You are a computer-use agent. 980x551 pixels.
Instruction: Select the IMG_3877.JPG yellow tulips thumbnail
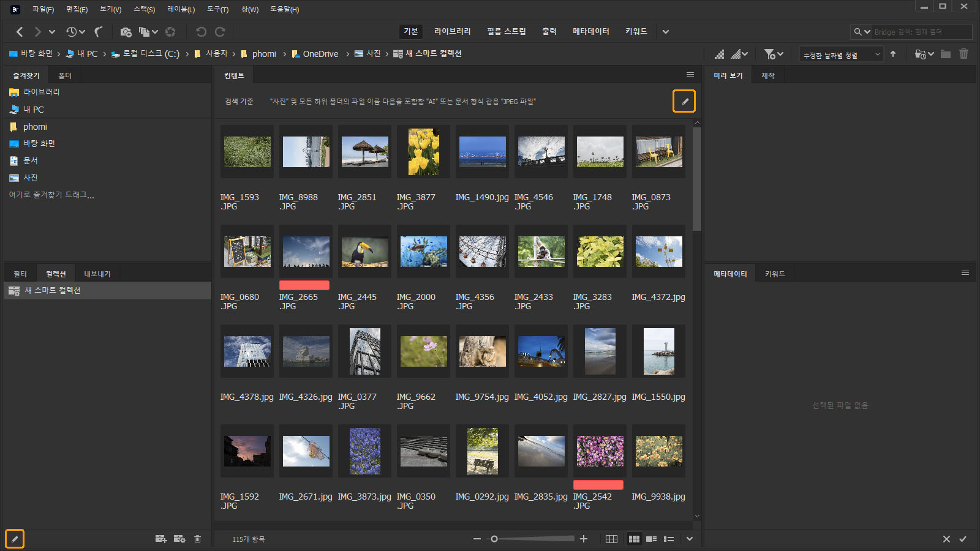click(x=424, y=152)
